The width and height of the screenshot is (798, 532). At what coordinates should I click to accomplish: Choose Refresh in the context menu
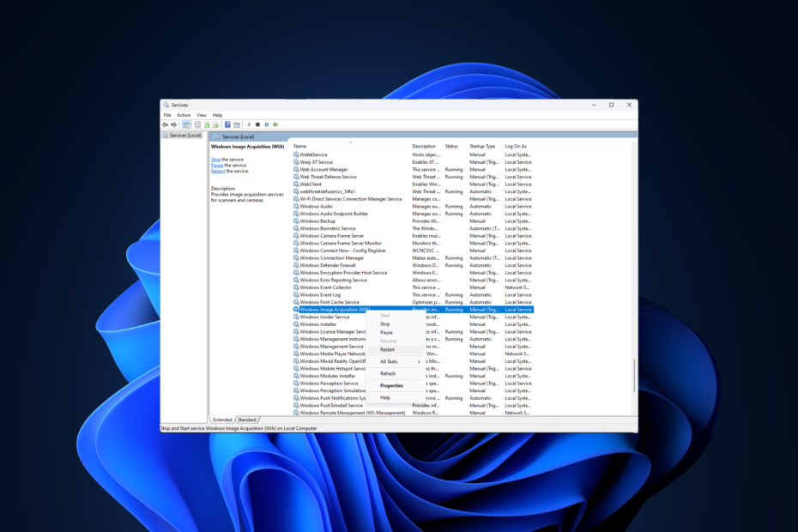pos(396,373)
